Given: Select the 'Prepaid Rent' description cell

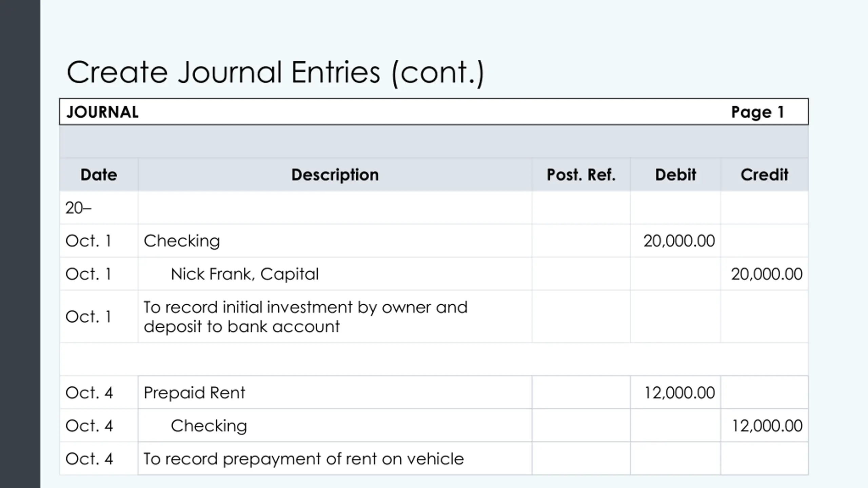Looking at the screenshot, I should pyautogui.click(x=194, y=393).
